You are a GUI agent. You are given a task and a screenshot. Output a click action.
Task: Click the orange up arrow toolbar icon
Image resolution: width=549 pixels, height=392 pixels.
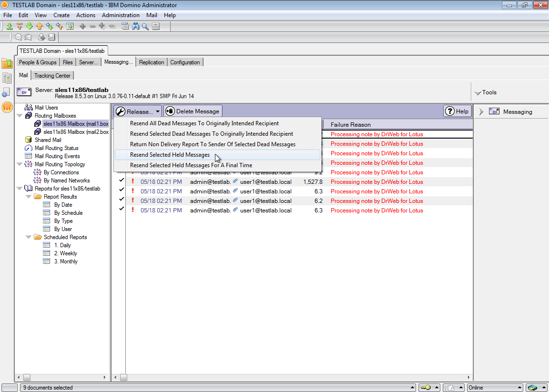39,26
